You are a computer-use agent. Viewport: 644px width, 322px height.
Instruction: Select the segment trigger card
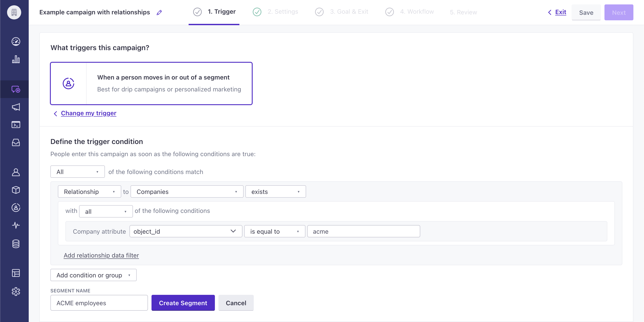151,83
